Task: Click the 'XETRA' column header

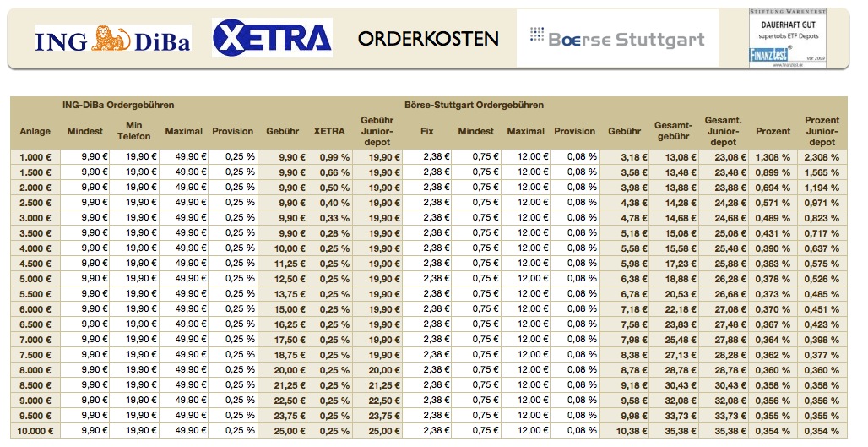Action: click(x=329, y=131)
